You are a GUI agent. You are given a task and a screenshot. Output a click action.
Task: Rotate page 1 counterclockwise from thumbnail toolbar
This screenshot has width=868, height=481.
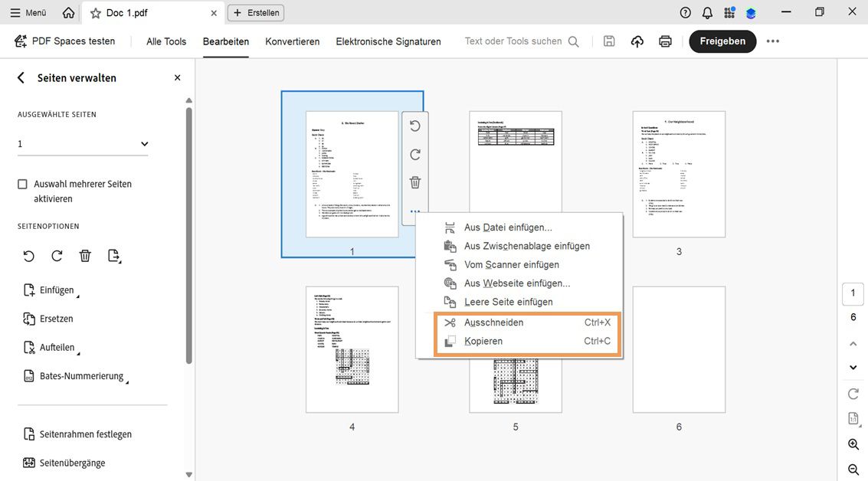tap(415, 126)
